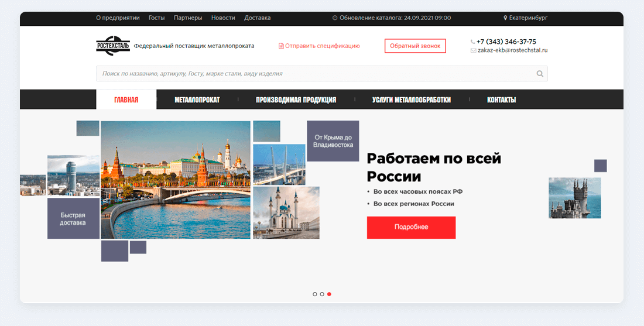The width and height of the screenshot is (644, 326).
Task: Open Производимая продукция menu
Action: tap(296, 99)
